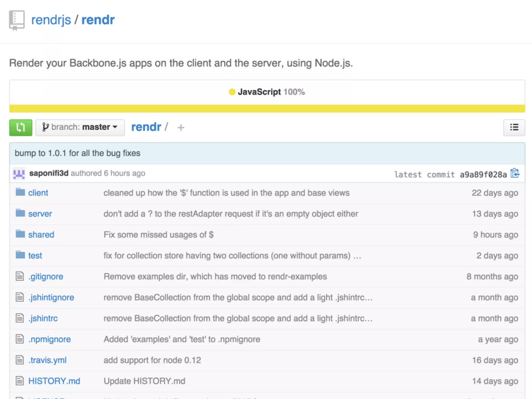Click '22 days ago' timestamp on client row

tap(495, 193)
